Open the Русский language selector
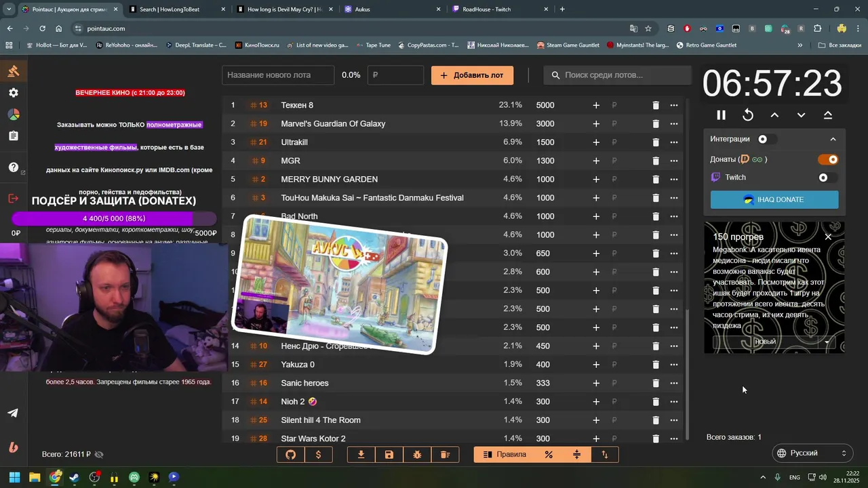Screen dimensions: 868x488 812,453
